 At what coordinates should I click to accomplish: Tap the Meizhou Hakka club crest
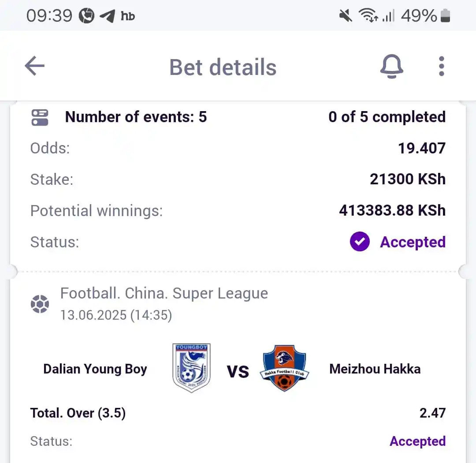tap(284, 368)
